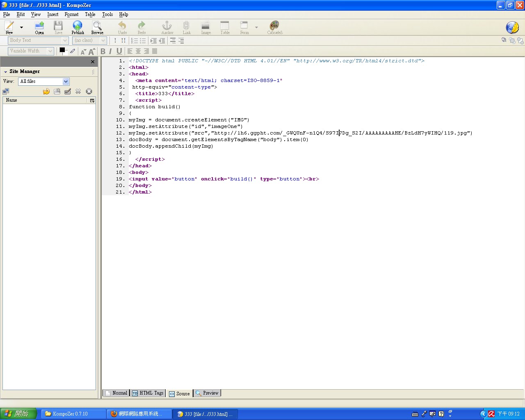Click the Site Manager delete X icon
This screenshot has height=420, width=525.
click(x=78, y=91)
